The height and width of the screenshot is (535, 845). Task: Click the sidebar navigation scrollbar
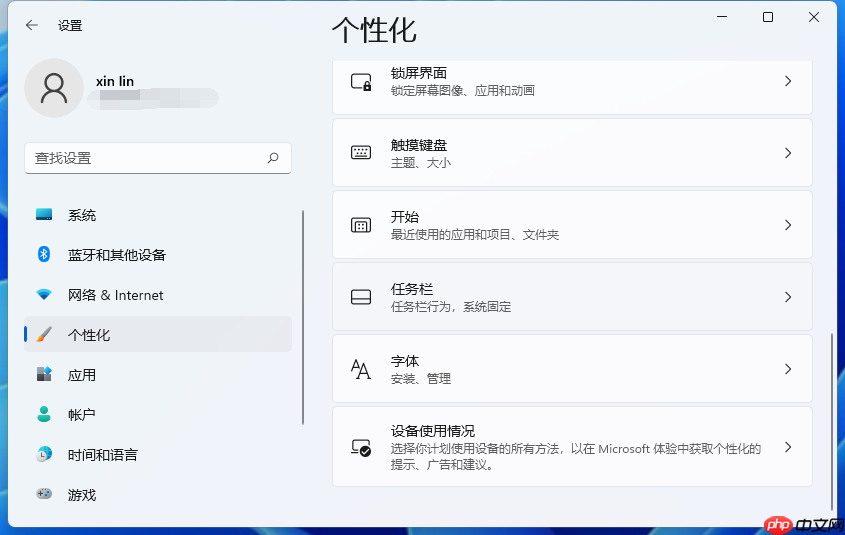pos(303,317)
